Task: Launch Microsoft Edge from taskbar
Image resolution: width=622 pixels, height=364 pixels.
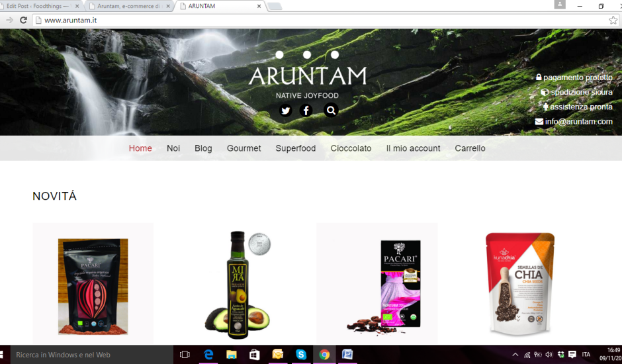Action: coord(208,355)
